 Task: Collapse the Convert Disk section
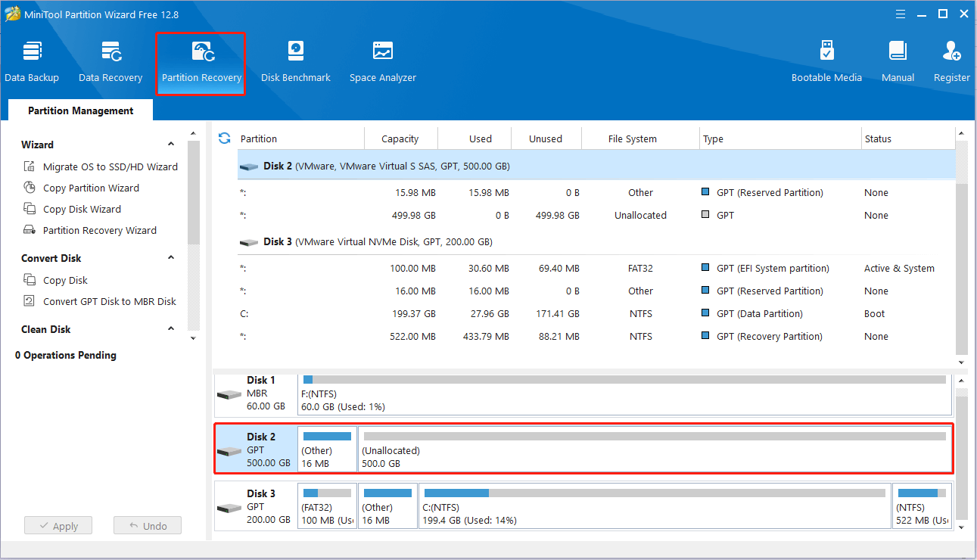click(x=170, y=257)
